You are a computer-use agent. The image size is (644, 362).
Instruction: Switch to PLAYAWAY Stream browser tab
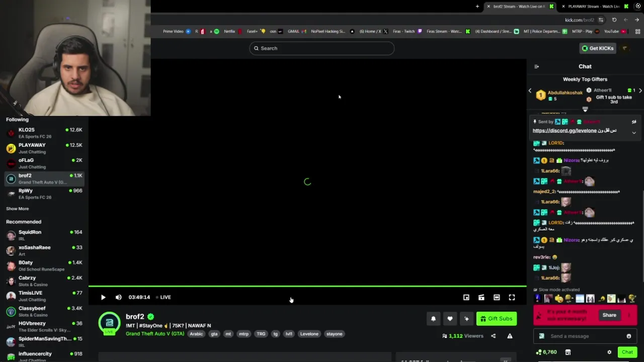click(x=593, y=7)
